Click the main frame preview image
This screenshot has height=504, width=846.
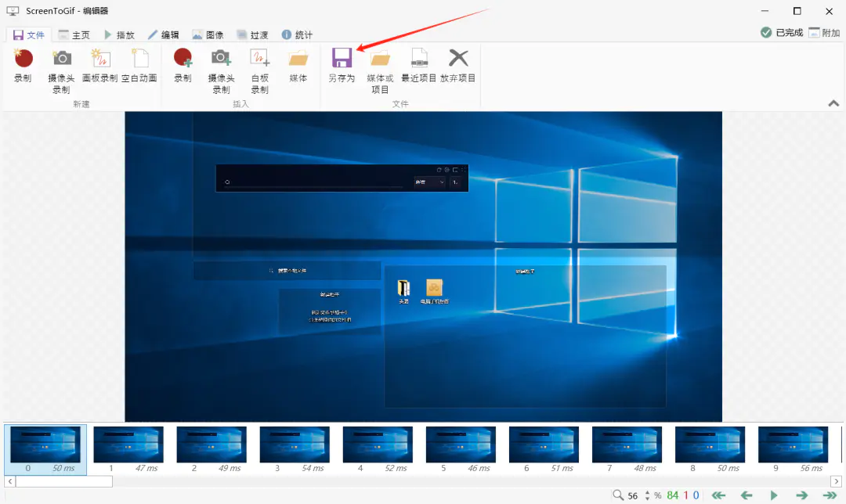click(x=424, y=266)
